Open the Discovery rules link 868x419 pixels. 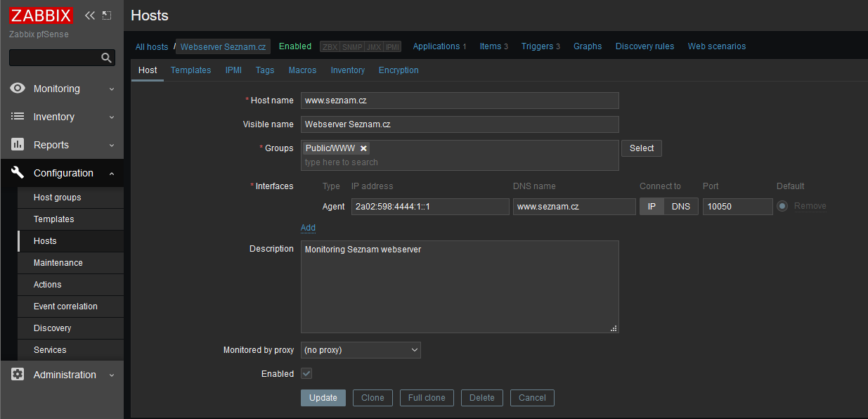[644, 46]
